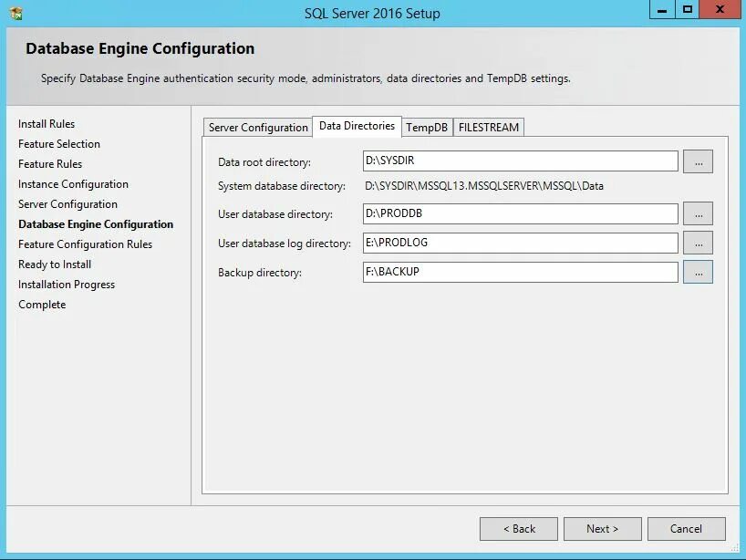Browse for the Data root directory
This screenshot has height=560, width=746.
click(698, 161)
